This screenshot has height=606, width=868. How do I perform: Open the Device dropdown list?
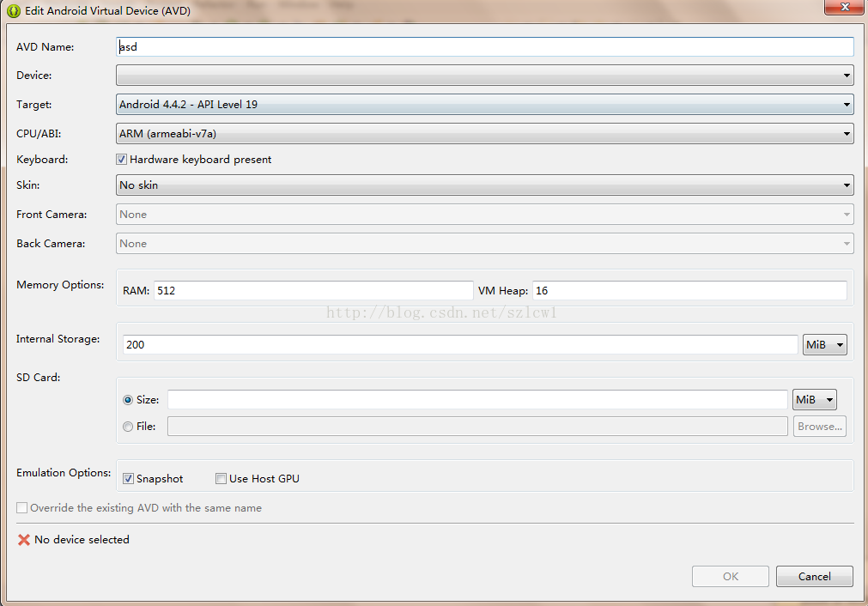[x=485, y=76]
